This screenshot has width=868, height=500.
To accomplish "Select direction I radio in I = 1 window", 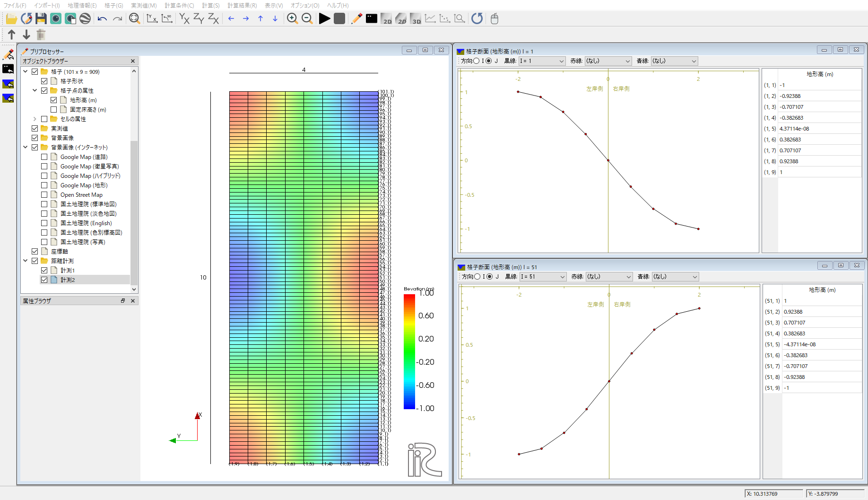I will [477, 61].
